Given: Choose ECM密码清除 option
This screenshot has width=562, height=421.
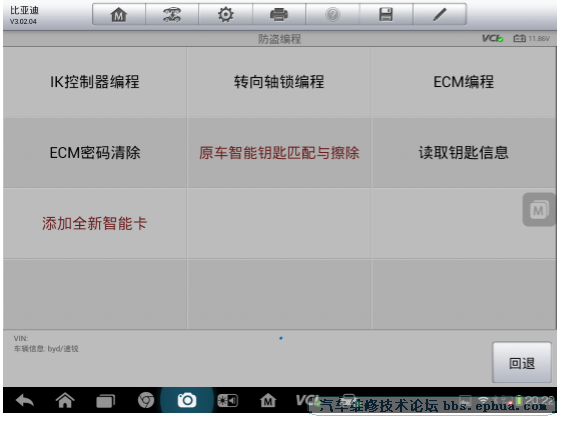Looking at the screenshot, I should point(95,153).
